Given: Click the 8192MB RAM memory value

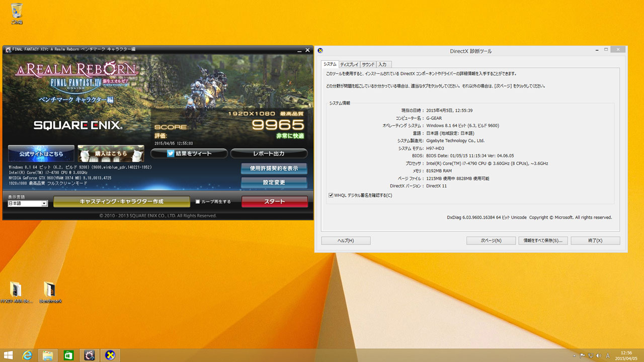Looking at the screenshot, I should tap(439, 171).
